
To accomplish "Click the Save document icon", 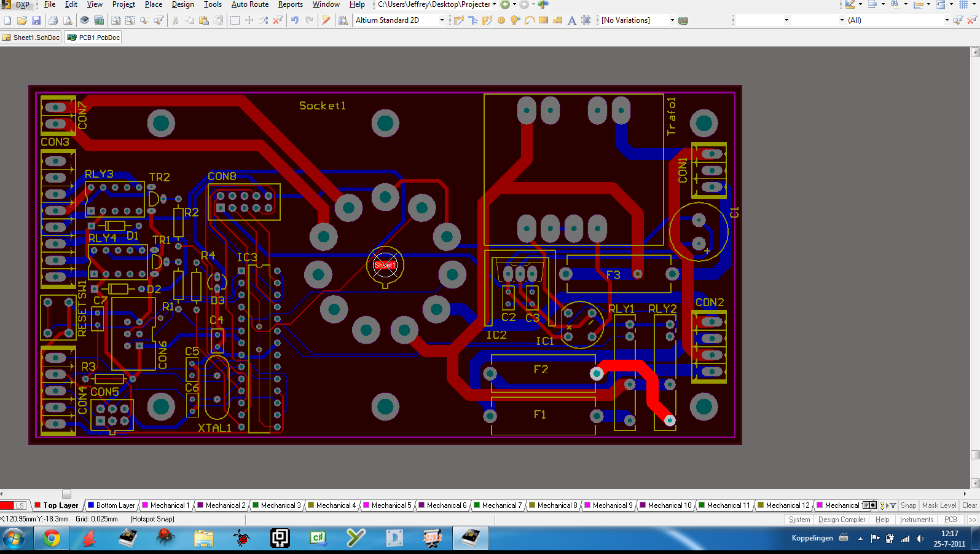I will point(36,20).
